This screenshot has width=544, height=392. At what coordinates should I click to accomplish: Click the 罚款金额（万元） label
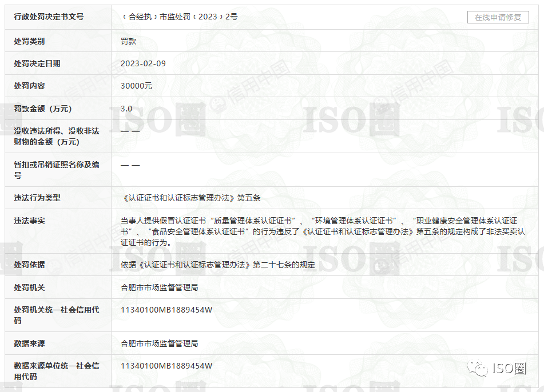click(43, 109)
